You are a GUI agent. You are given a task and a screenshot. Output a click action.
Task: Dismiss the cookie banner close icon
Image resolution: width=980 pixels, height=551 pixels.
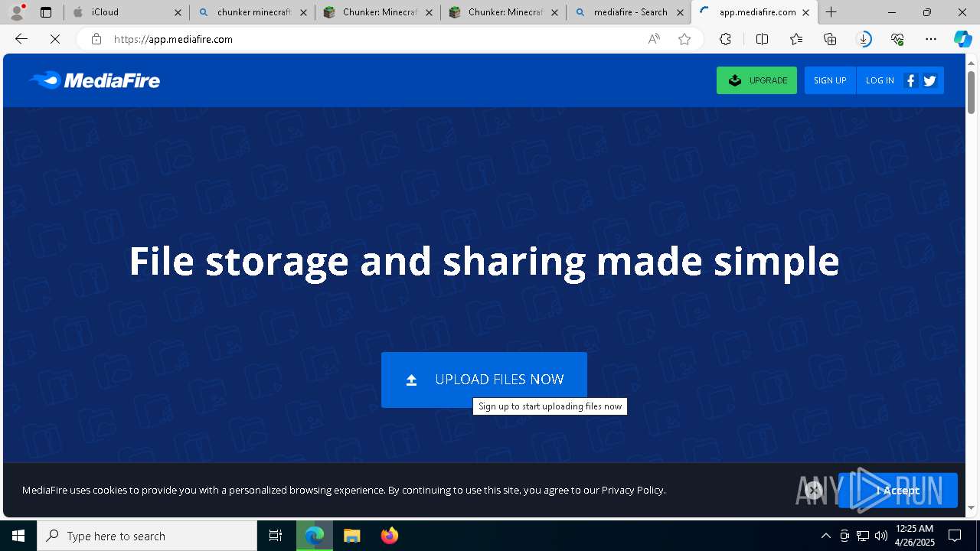tap(814, 490)
